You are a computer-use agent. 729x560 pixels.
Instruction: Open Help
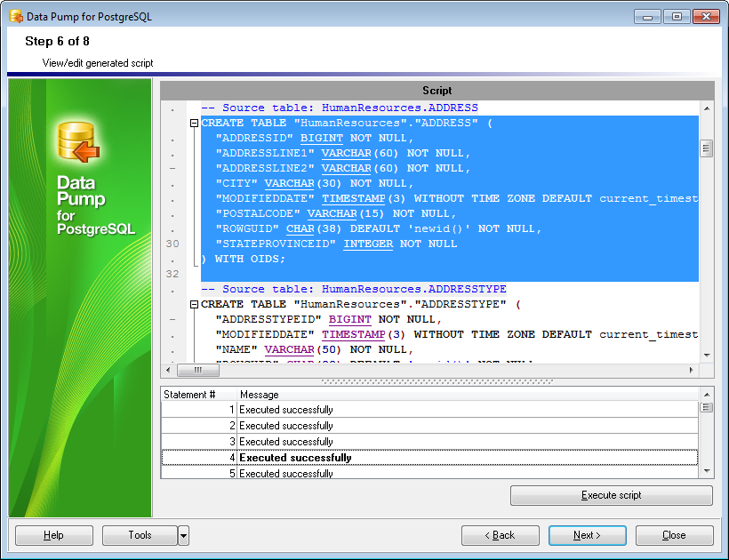[x=54, y=535]
